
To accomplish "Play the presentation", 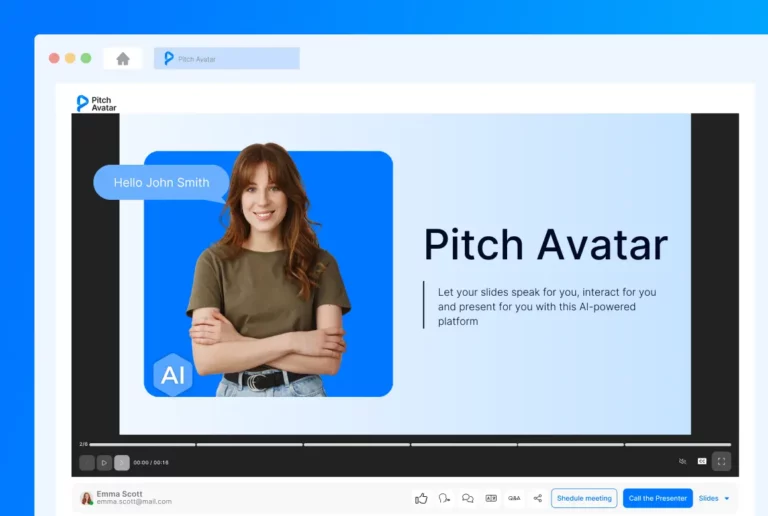I will tap(104, 462).
